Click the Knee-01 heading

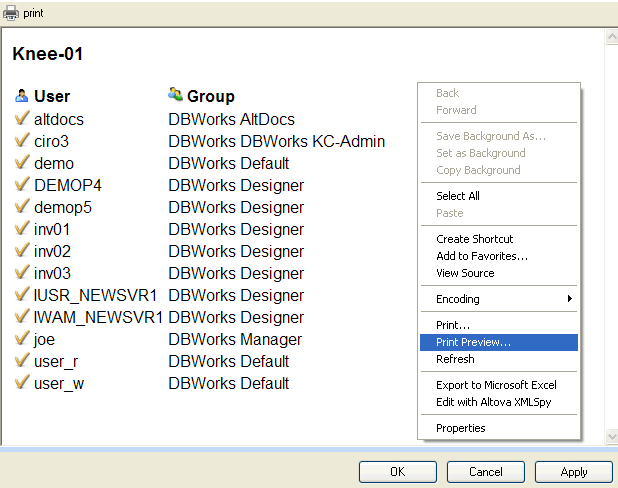point(48,54)
